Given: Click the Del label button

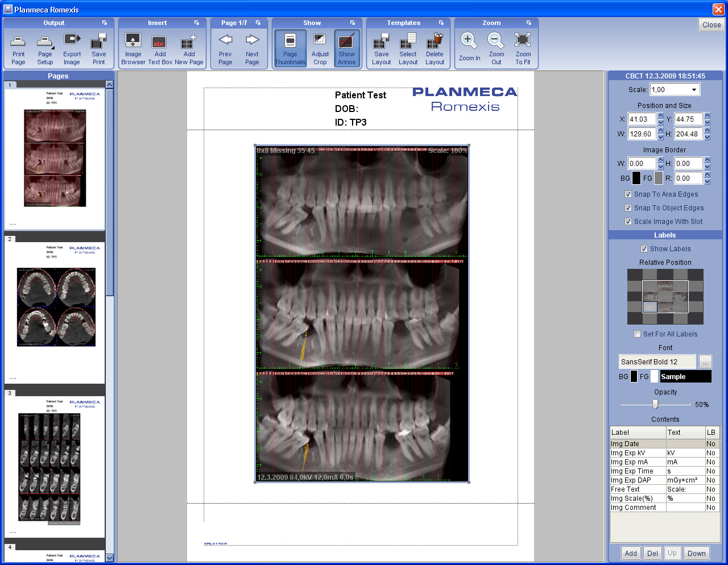Looking at the screenshot, I should [x=652, y=553].
